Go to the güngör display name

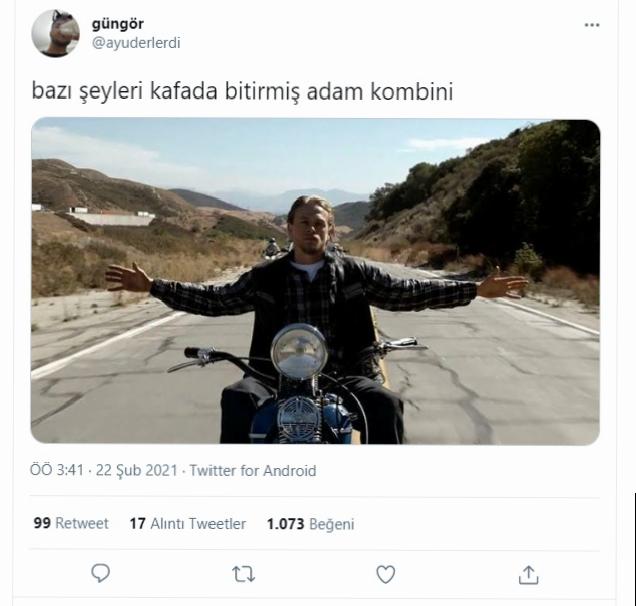click(118, 24)
